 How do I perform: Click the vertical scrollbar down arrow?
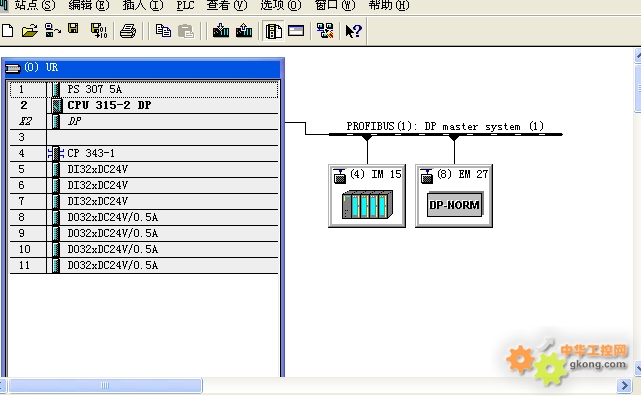pos(638,369)
